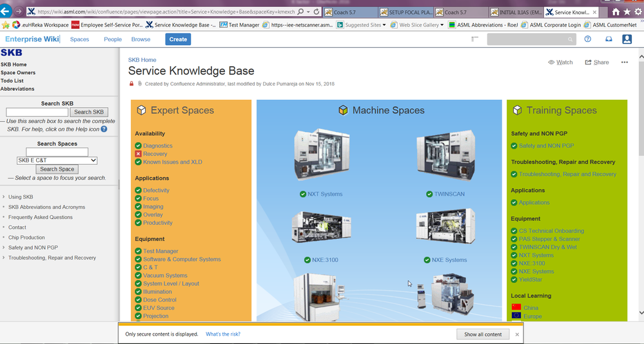This screenshot has height=344, width=644.
Task: Click the Expert Spaces cube icon
Action: (x=141, y=110)
